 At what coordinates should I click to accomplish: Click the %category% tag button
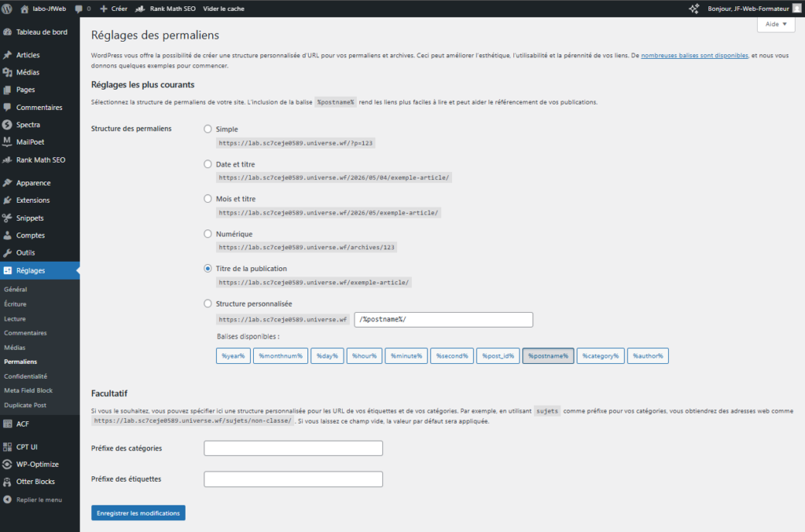point(600,356)
